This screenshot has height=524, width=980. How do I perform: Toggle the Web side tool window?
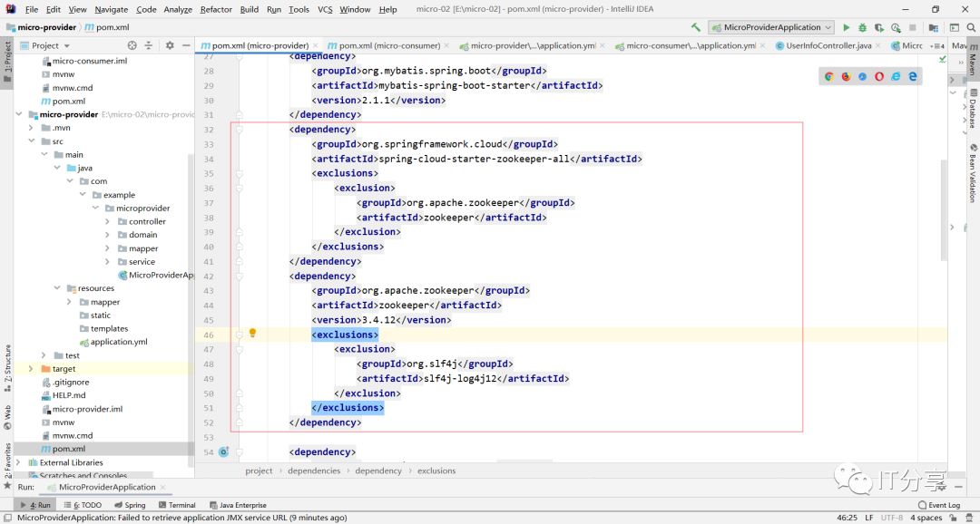[x=7, y=417]
